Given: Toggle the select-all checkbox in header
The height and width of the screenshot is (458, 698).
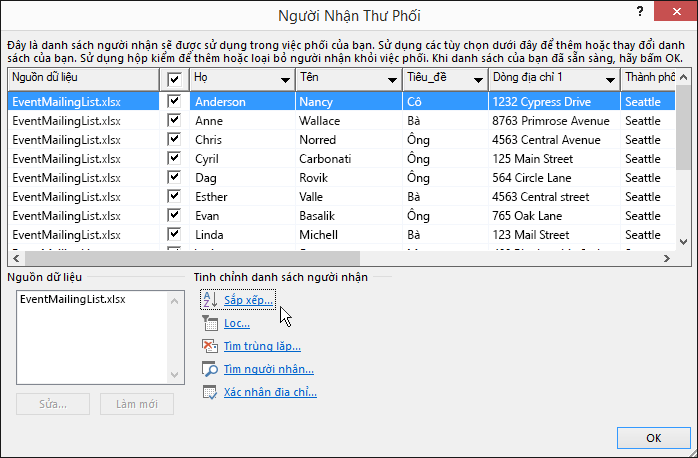Looking at the screenshot, I should (x=174, y=80).
